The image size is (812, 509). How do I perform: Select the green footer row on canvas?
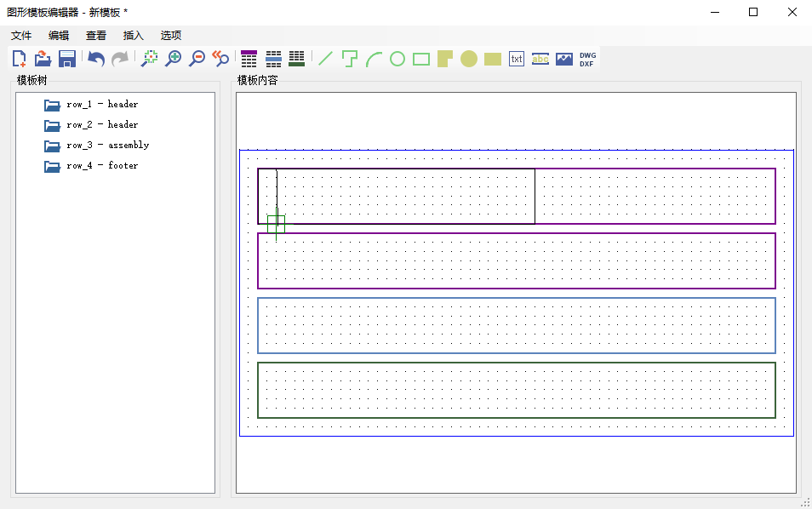coord(517,390)
